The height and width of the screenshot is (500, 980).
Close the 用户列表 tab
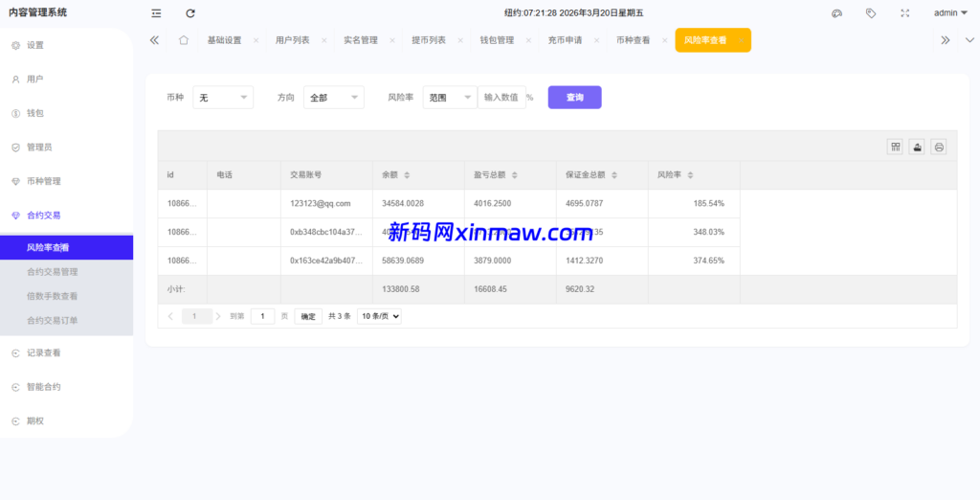323,40
